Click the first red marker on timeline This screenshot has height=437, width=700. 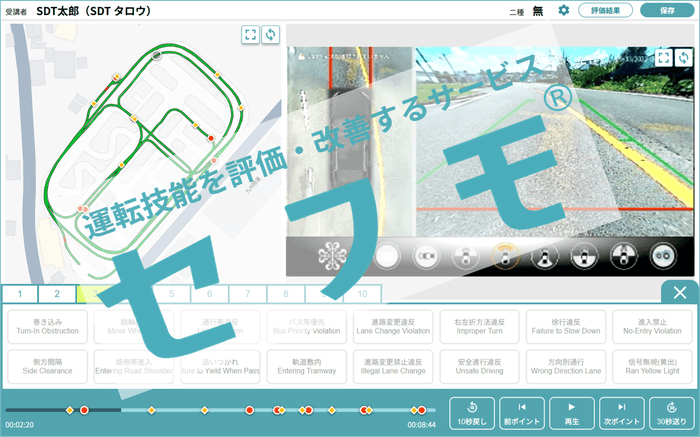[84, 410]
